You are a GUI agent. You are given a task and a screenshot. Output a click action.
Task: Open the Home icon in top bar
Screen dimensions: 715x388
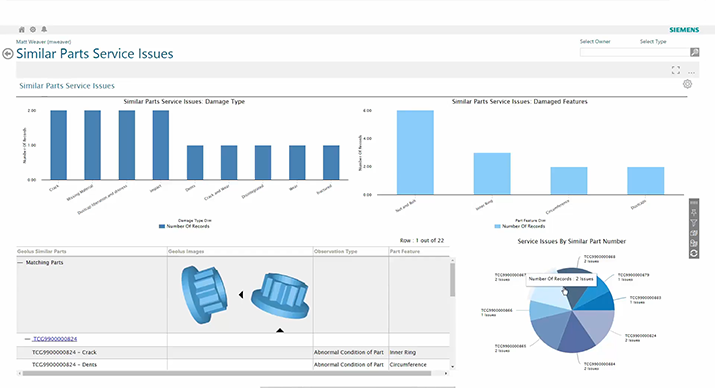point(21,30)
